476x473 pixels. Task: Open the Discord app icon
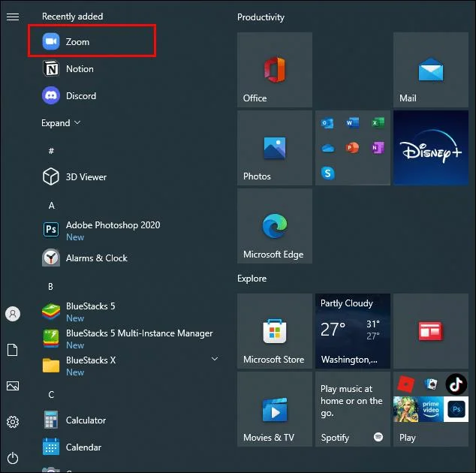[51, 95]
